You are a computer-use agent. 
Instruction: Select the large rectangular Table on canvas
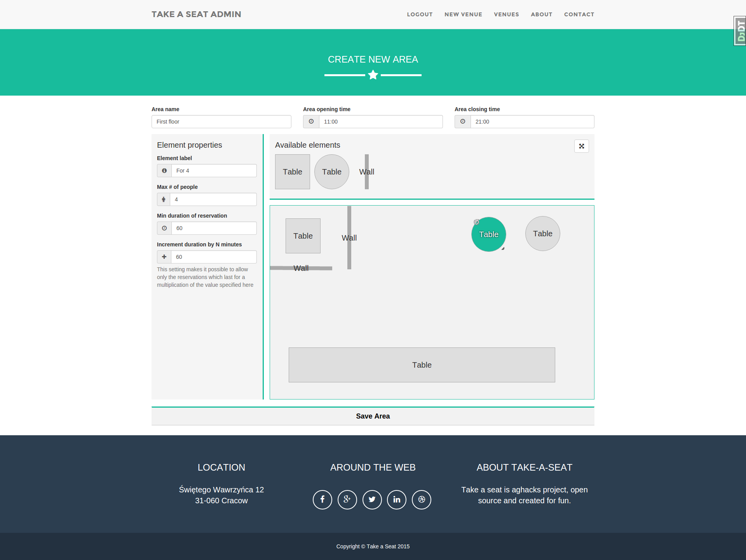(x=422, y=365)
